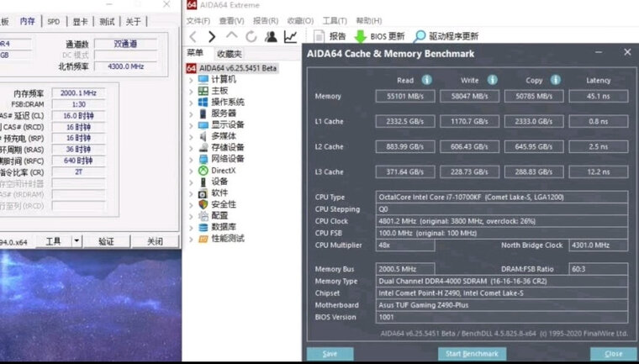The width and height of the screenshot is (639, 364).
Task: Click the Memory latency 45.1 ns field
Action: click(x=599, y=96)
